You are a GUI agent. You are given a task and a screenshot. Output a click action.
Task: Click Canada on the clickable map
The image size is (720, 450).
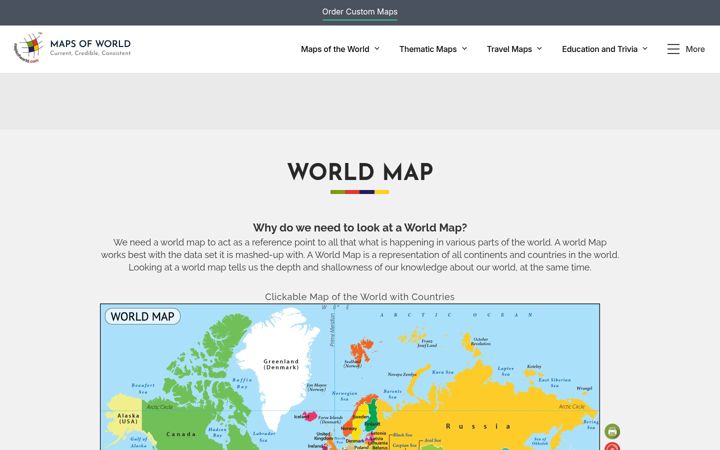pos(181,434)
